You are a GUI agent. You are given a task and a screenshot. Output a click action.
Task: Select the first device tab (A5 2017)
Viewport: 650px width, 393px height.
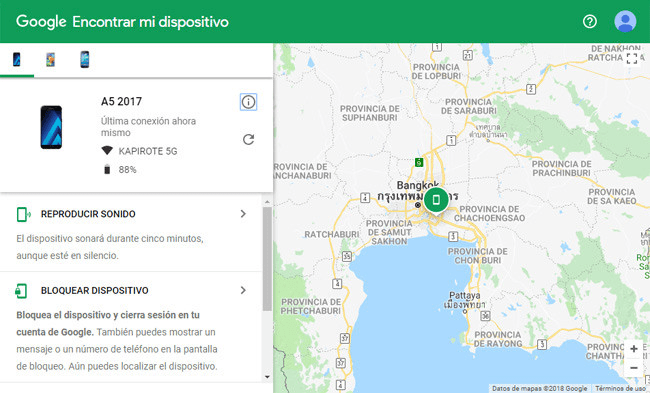coord(17,59)
